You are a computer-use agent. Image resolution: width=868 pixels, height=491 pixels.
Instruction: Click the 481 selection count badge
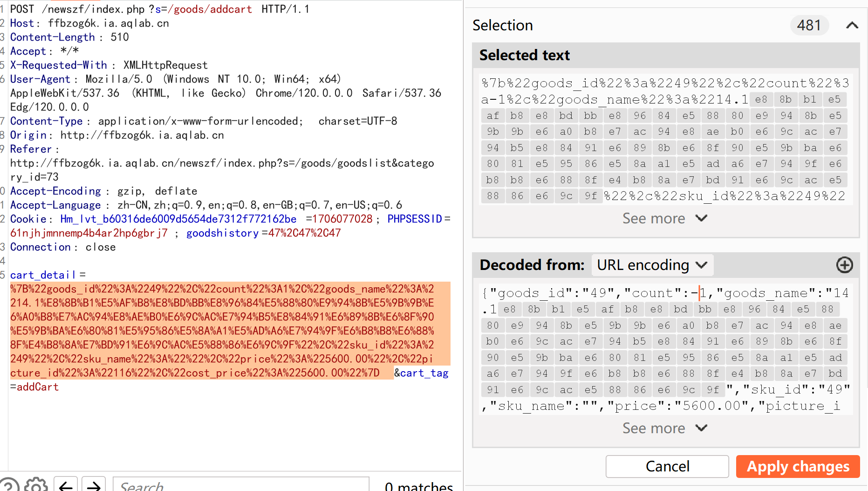809,25
